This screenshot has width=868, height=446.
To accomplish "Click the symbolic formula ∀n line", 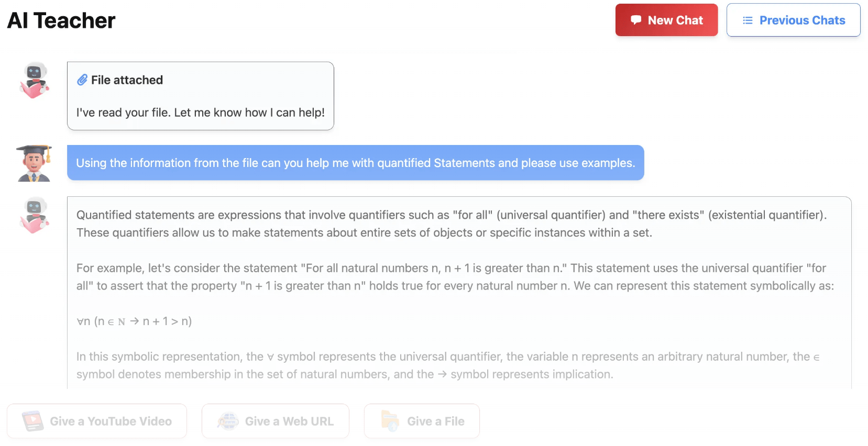I will coord(134,321).
